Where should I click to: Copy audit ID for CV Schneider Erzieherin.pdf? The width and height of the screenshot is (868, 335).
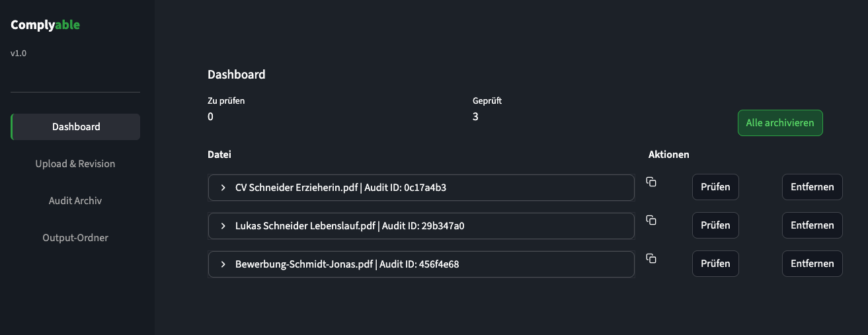click(x=651, y=182)
